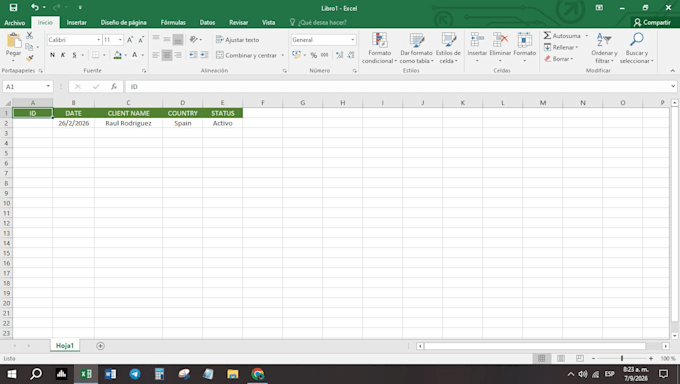
Task: Click the thousands separator 000 icon
Action: tap(324, 55)
